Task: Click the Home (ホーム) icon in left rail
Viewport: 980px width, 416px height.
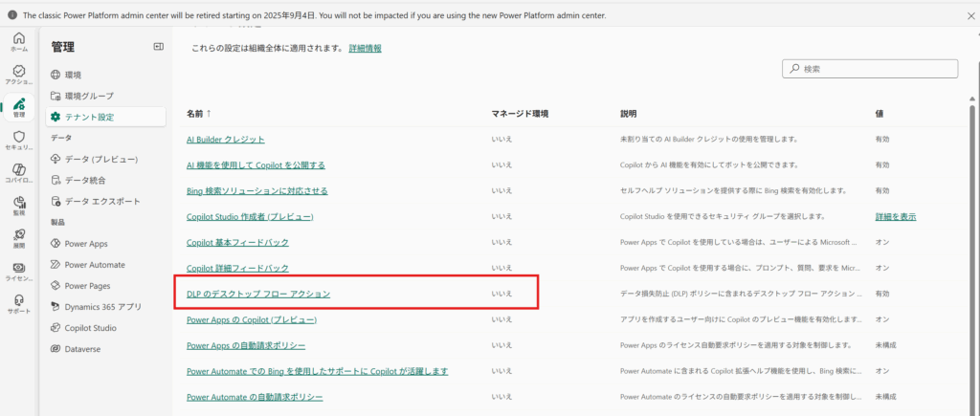Action: coord(18,42)
